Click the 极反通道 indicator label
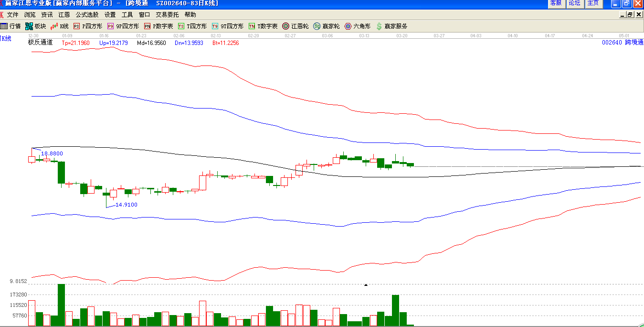Screen dimensions: 644x327 click(x=40, y=43)
